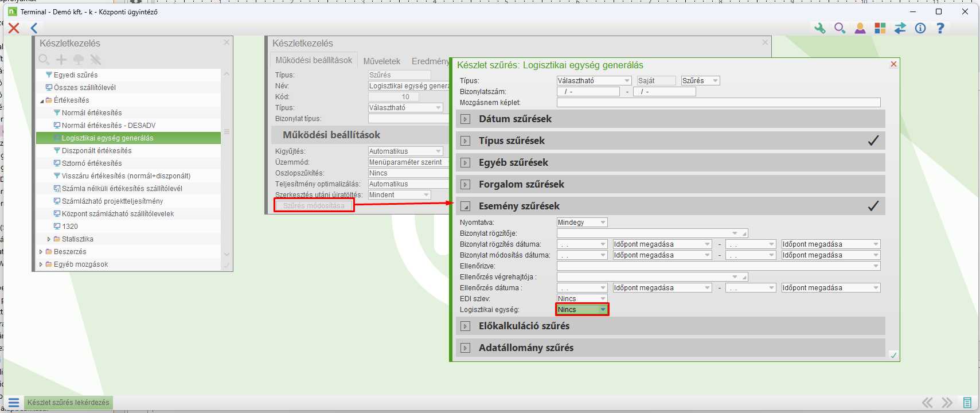Open the Bizonylat rögzítője dropdown
Screen dimensions: 980x413
pyautogui.click(x=735, y=233)
